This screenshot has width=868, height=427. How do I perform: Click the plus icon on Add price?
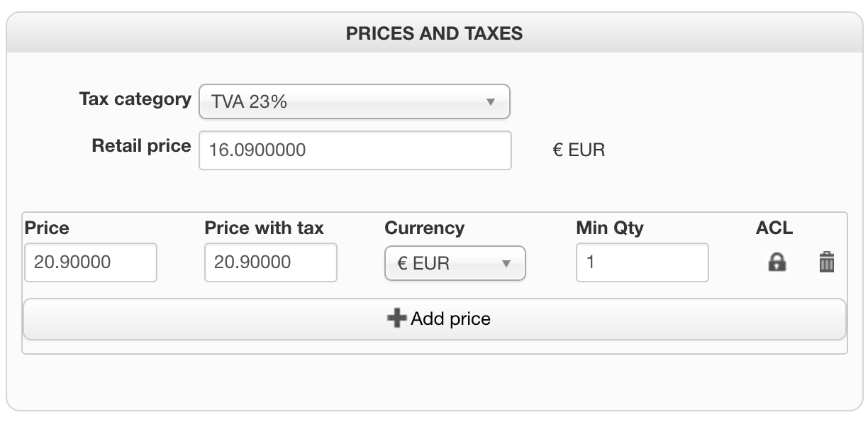coord(396,318)
